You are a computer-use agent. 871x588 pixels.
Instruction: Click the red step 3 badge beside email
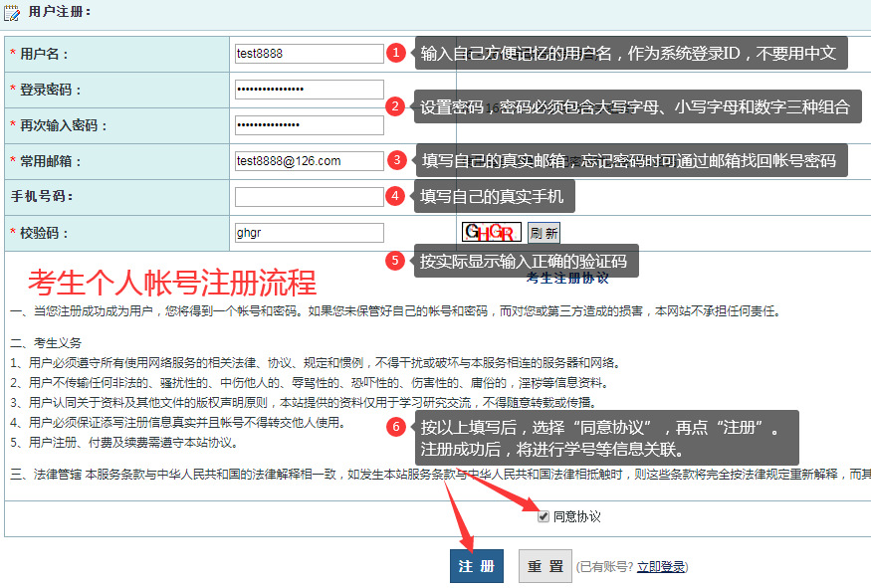point(397,160)
